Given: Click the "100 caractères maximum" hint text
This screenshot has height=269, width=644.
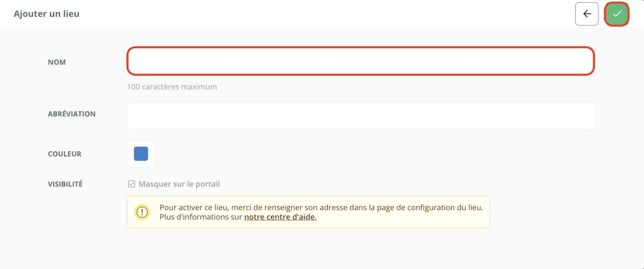Looking at the screenshot, I should [x=172, y=87].
